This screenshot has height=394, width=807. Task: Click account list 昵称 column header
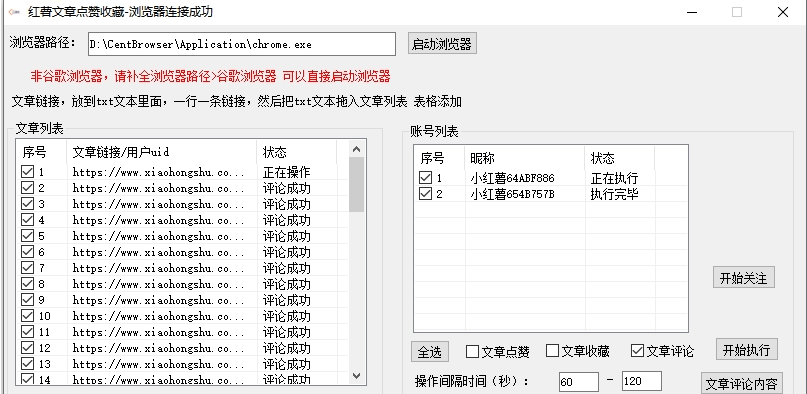tap(524, 158)
